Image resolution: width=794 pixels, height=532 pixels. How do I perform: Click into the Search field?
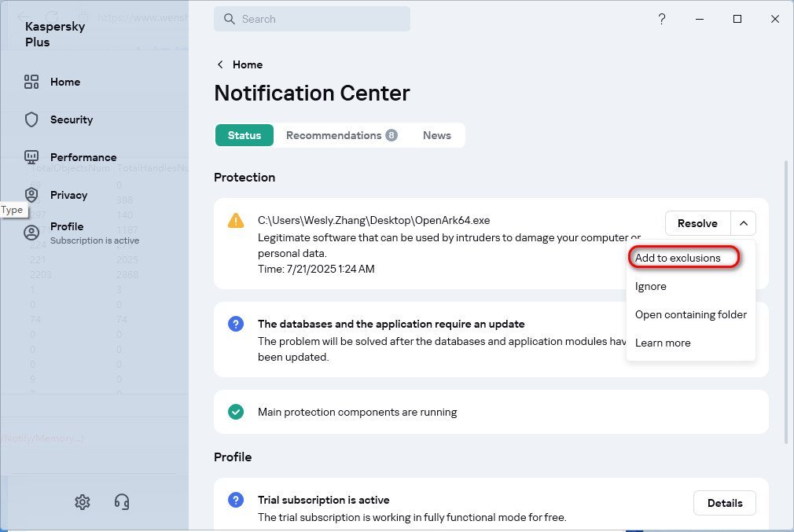coord(312,19)
